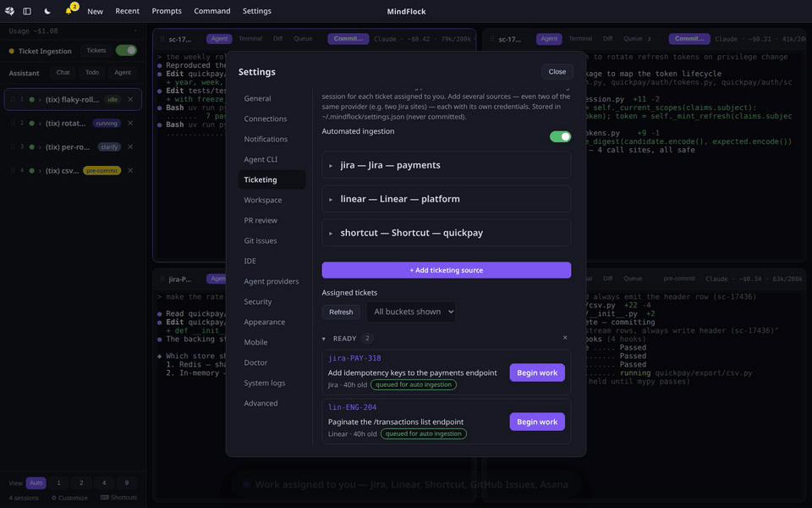Image resolution: width=812 pixels, height=508 pixels.
Task: Click the Customize gear in sidebar footer
Action: click(69, 498)
